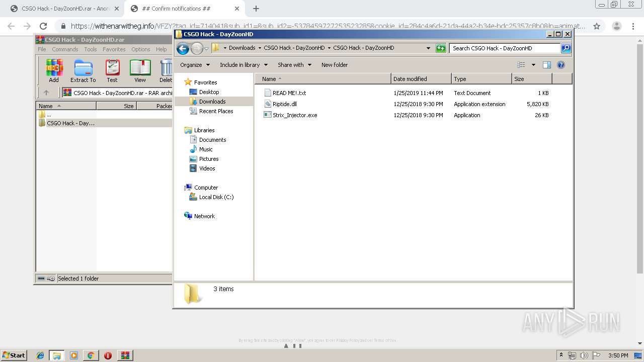Open the Pictures library

click(208, 159)
